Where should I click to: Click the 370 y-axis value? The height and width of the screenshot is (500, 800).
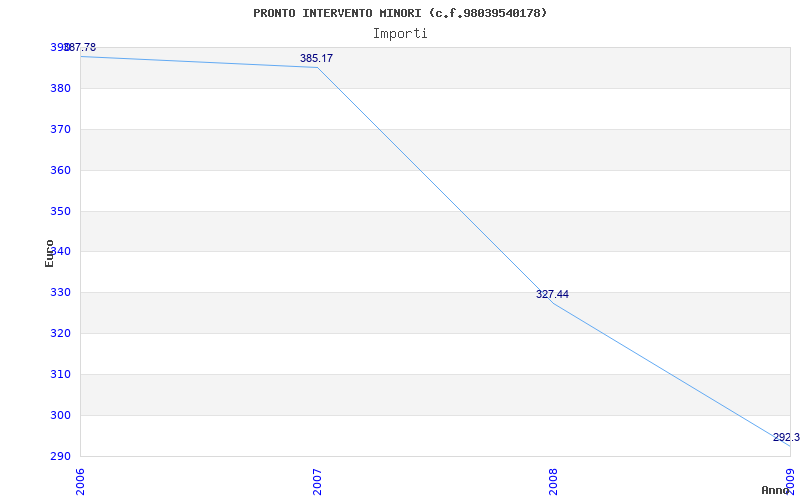(60, 129)
